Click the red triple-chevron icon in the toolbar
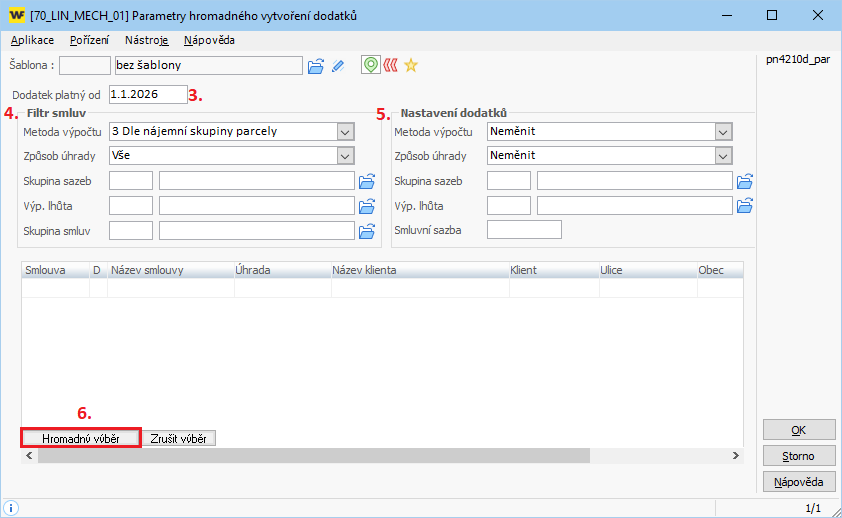This screenshot has width=842, height=518. (x=390, y=66)
